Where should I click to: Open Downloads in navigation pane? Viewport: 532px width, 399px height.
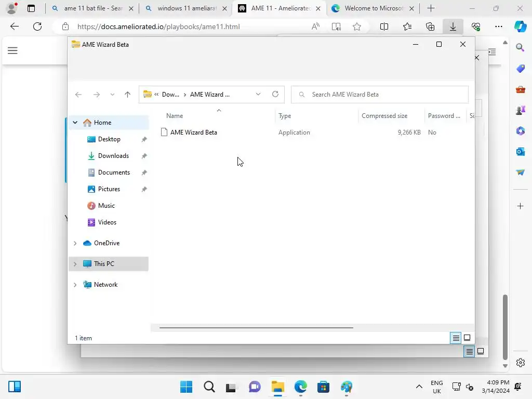pyautogui.click(x=113, y=156)
